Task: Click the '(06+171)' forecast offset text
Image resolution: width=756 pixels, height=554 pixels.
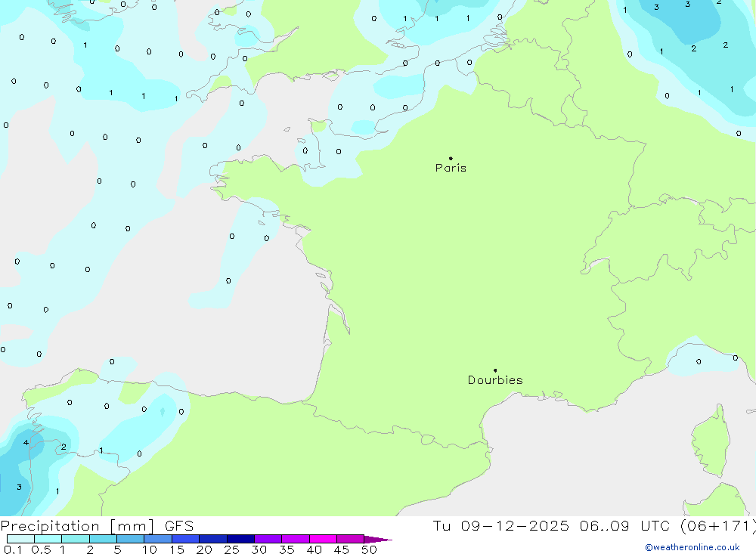Action: (717, 525)
